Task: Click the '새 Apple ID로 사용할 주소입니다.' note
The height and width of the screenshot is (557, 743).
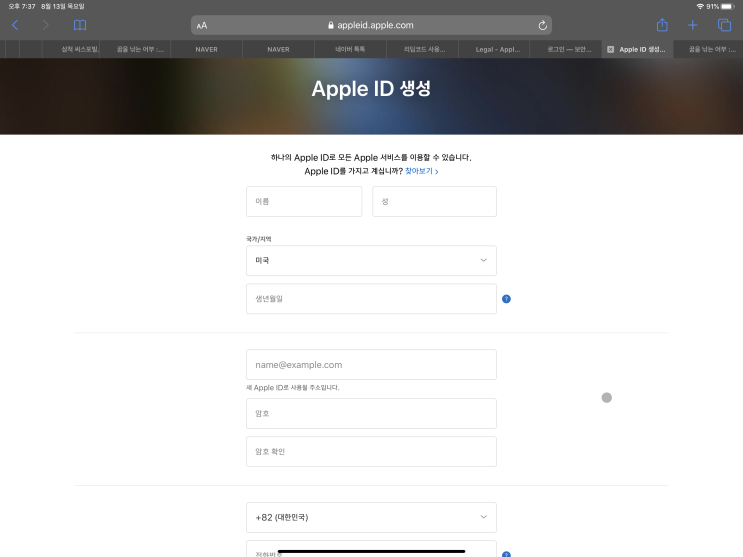Action: tap(292, 387)
